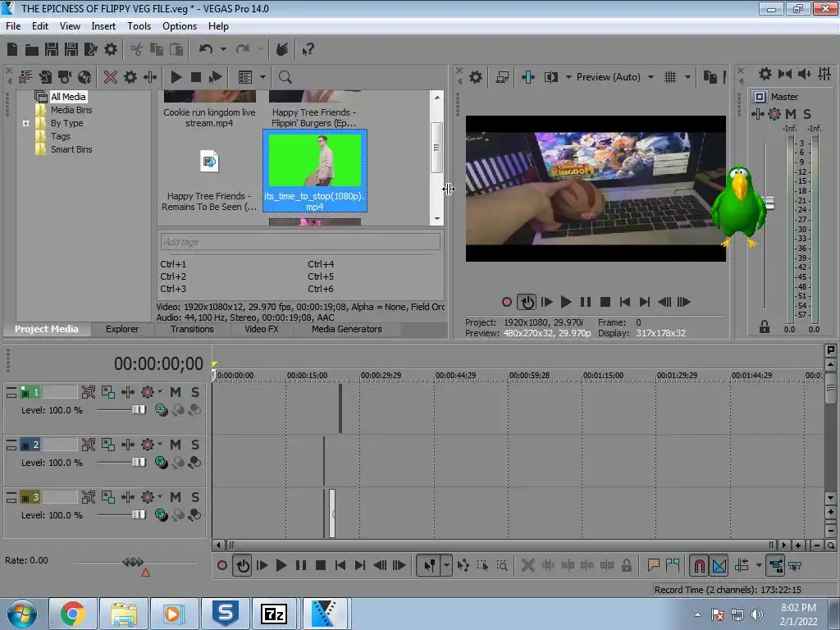Screen dimensions: 840x630
Task: Click Preview on external monitor icon
Action: 502,77
